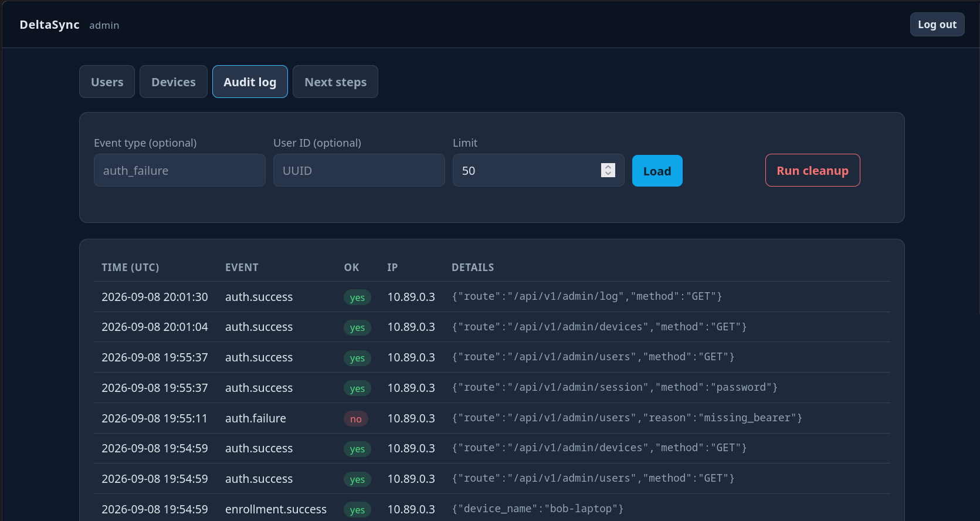Click the bob-laptop device details
The image size is (980, 521).
(538, 509)
